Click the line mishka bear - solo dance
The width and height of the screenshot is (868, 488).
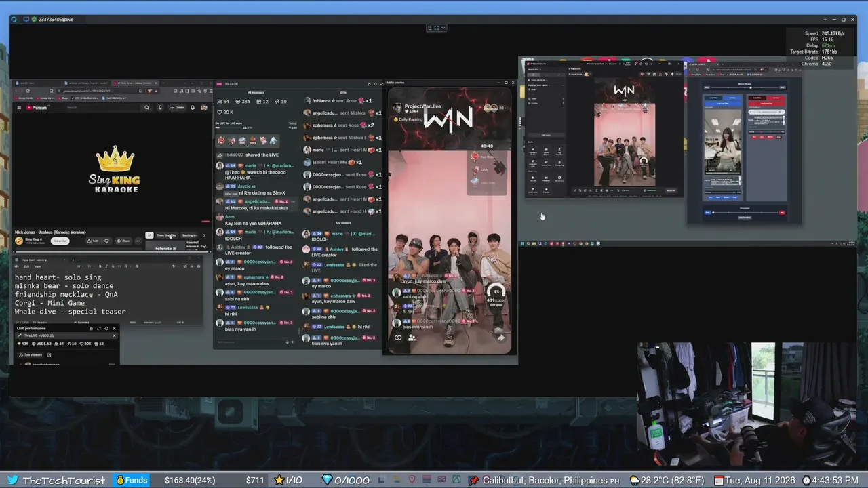[66, 286]
